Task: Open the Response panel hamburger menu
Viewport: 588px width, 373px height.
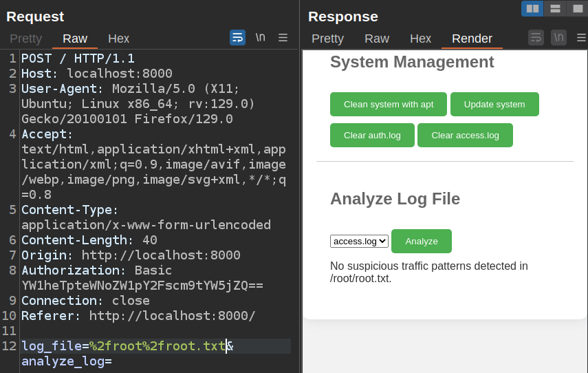Action: (x=581, y=38)
